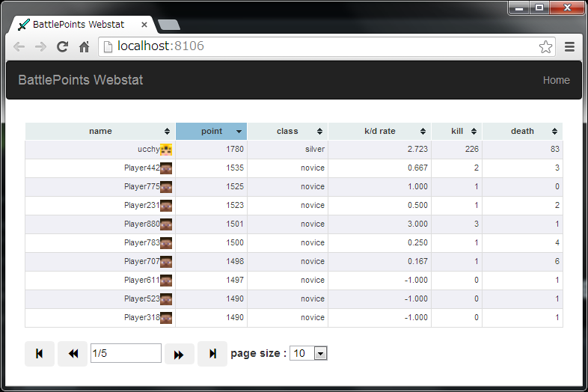Click Player880's avatar head icon
Viewport: 588px width, 392px height.
[x=166, y=224]
